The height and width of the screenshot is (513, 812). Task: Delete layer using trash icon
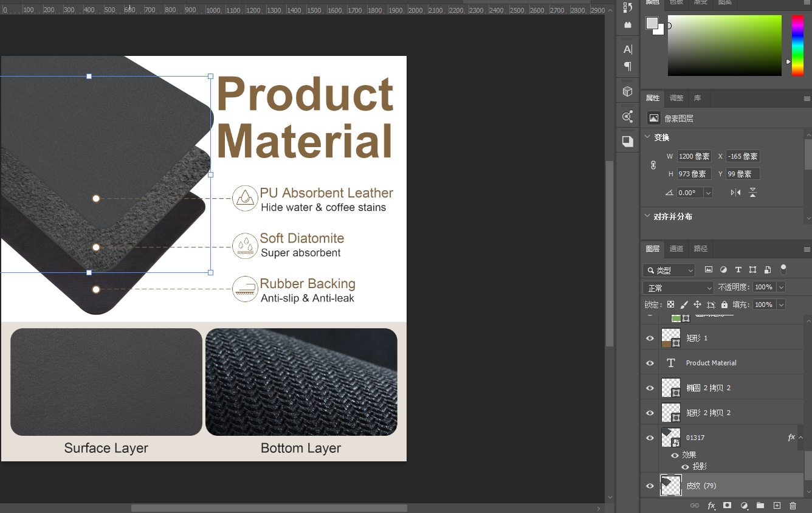click(793, 506)
